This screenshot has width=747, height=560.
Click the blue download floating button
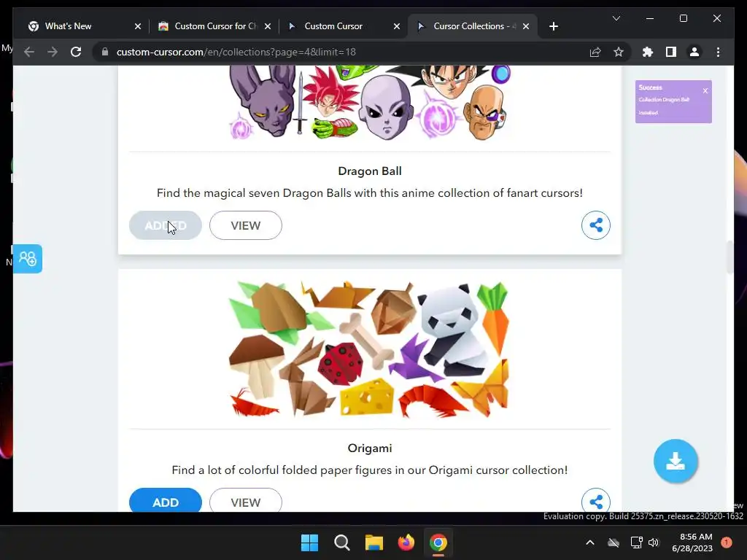tap(676, 461)
